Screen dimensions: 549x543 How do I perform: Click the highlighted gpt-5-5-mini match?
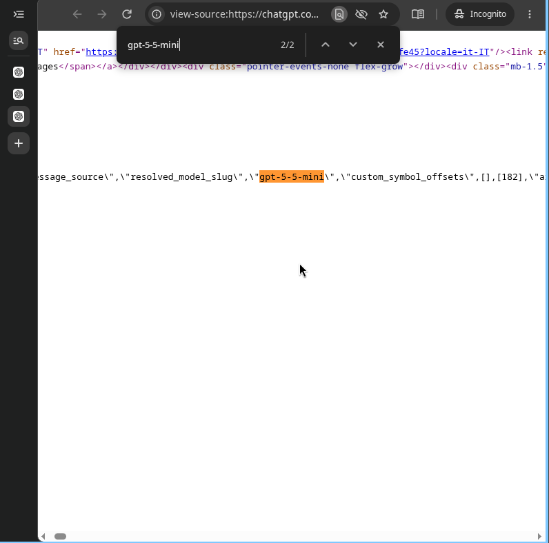coord(291,177)
